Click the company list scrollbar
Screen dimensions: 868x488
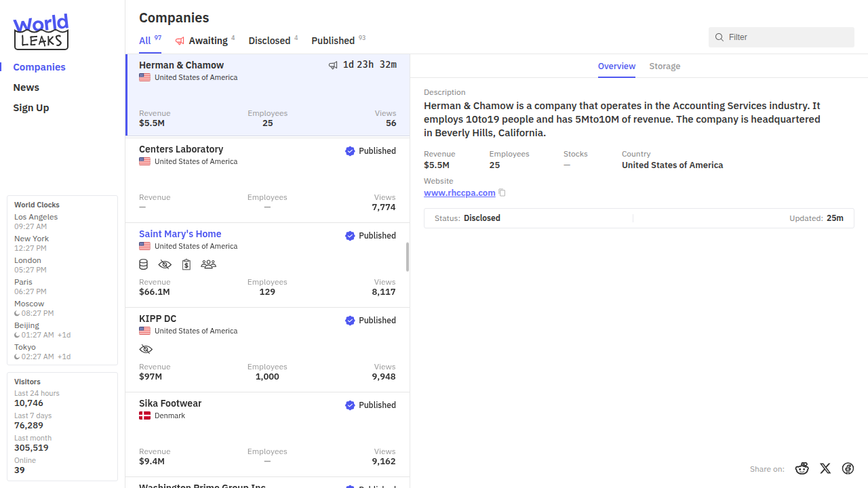click(408, 258)
